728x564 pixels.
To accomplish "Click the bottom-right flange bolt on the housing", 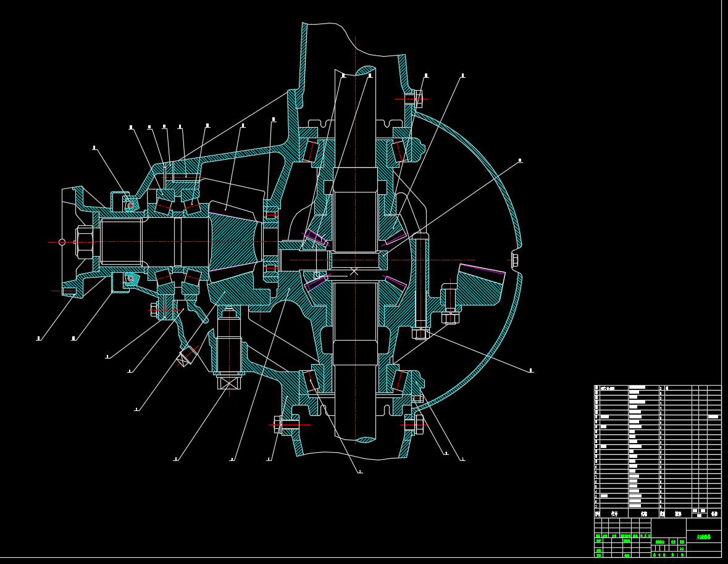I will [x=419, y=425].
